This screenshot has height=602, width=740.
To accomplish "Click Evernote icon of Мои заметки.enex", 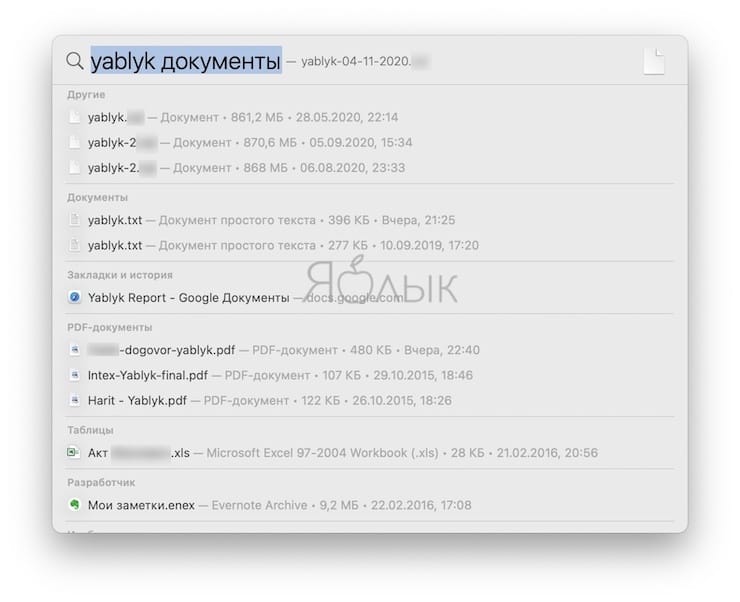I will coord(75,505).
